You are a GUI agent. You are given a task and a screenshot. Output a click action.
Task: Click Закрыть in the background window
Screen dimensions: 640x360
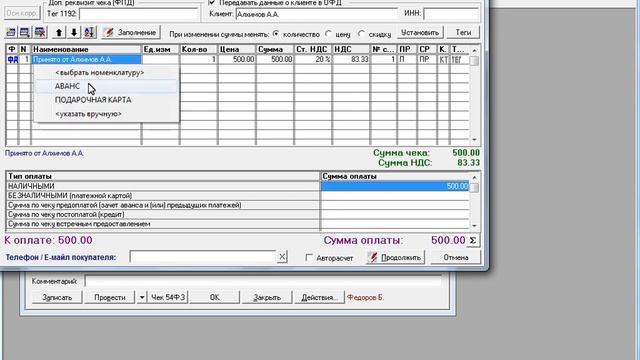pos(267,298)
